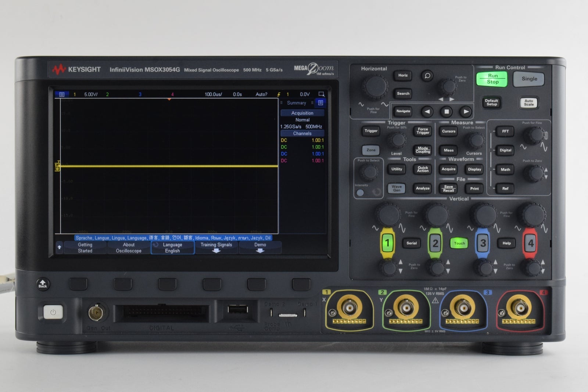
Task: Click the Serial decode button
Action: coord(412,243)
